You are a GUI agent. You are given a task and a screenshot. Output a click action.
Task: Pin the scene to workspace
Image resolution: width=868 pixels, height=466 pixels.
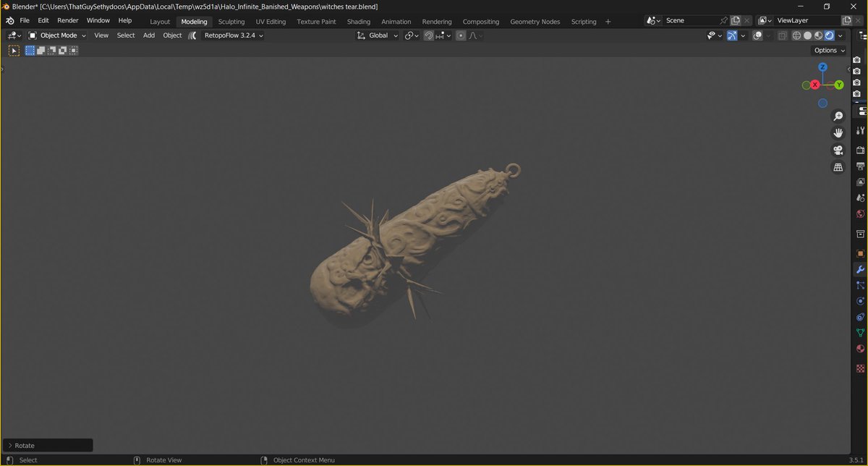[724, 21]
